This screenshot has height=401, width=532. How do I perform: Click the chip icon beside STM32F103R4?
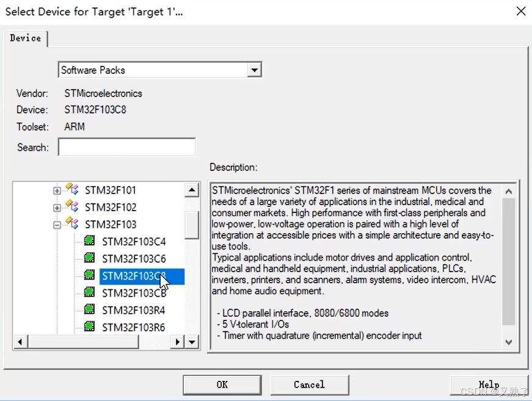(x=89, y=309)
